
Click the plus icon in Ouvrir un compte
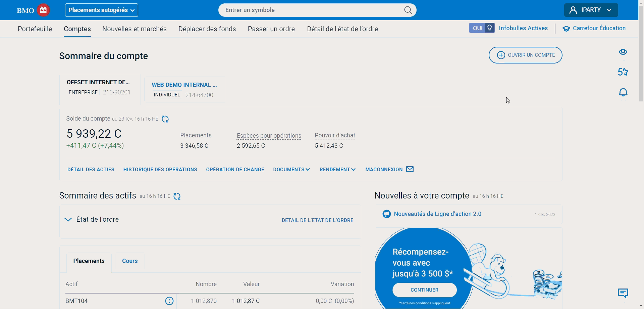[x=501, y=55]
